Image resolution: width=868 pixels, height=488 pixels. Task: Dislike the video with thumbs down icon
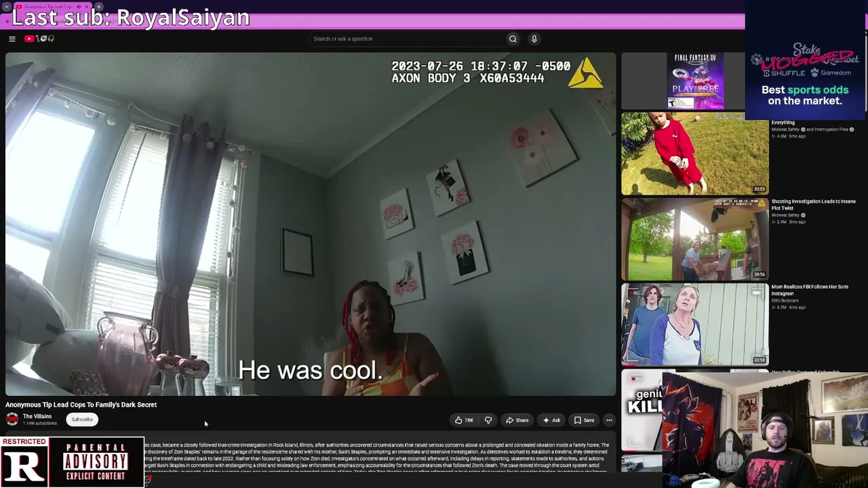(488, 420)
